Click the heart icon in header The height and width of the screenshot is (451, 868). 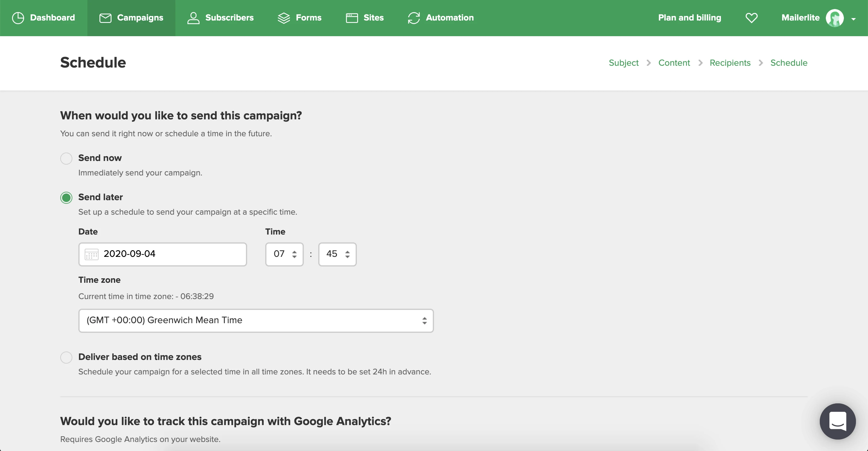[x=751, y=18]
